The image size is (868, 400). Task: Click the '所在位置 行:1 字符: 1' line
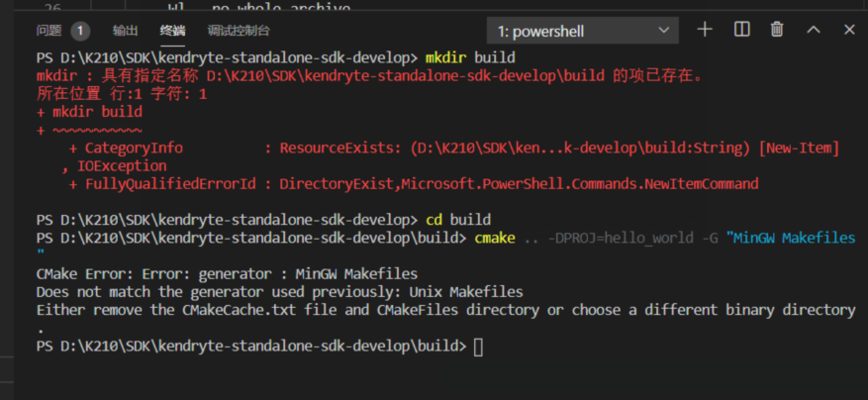coord(122,94)
